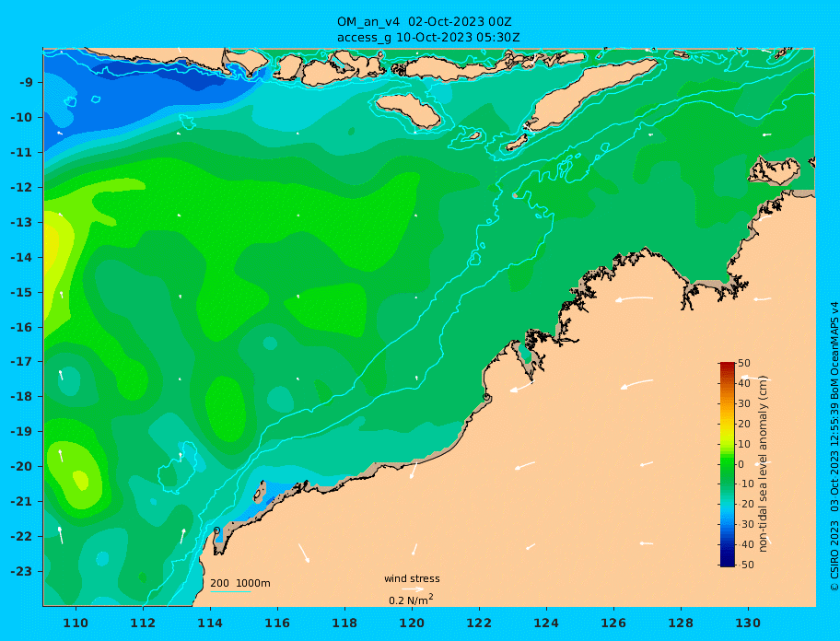Viewport: 840px width, 641px height.
Task: Select latitude axis label -17
Action: [x=21, y=362]
